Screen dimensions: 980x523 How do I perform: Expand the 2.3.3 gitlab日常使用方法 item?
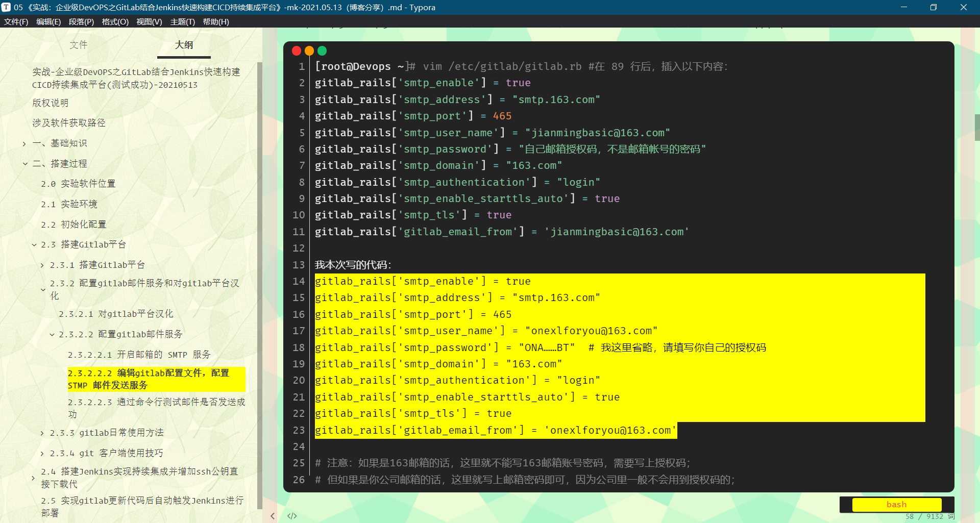tap(42, 433)
